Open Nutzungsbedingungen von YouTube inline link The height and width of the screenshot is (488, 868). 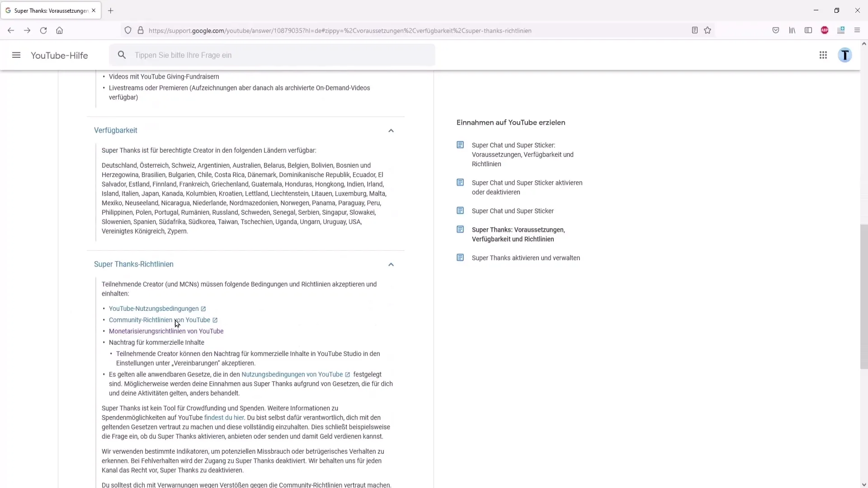tap(292, 375)
